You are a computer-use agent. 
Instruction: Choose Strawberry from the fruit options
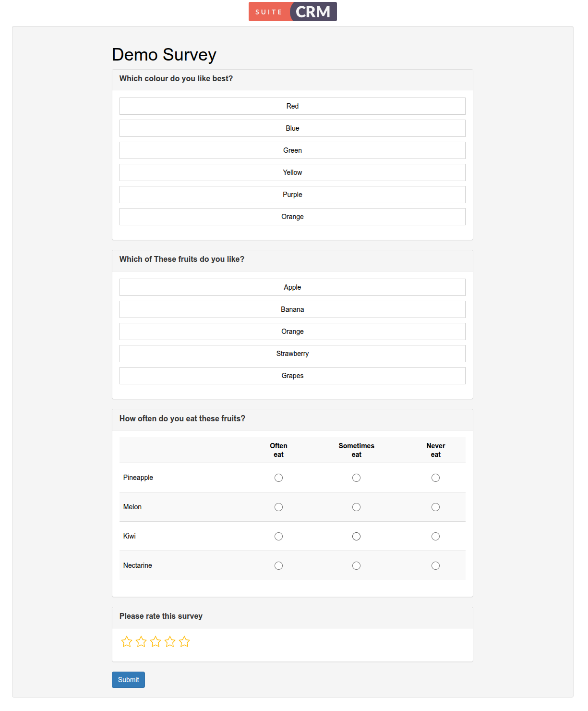coord(292,353)
